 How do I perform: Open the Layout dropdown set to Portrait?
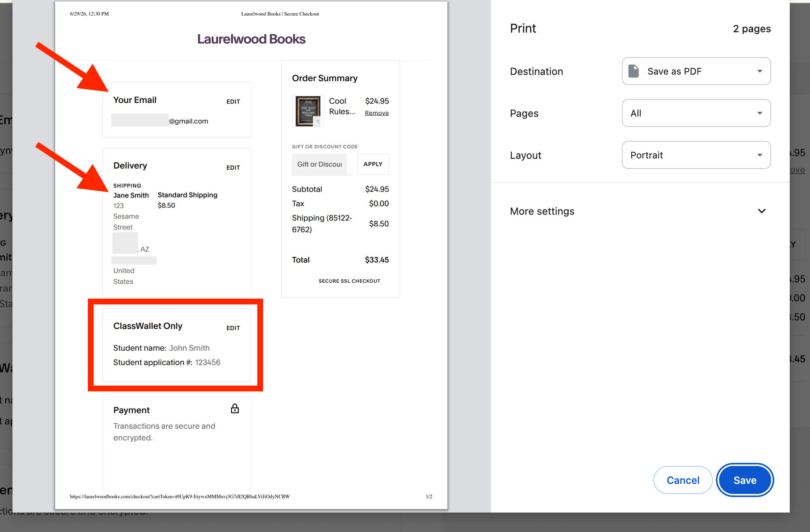[x=696, y=155]
